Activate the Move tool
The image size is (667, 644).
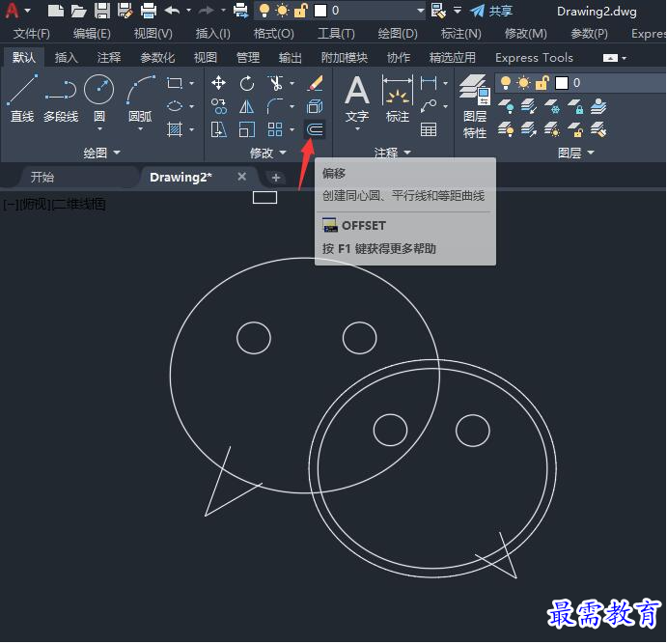tap(218, 83)
